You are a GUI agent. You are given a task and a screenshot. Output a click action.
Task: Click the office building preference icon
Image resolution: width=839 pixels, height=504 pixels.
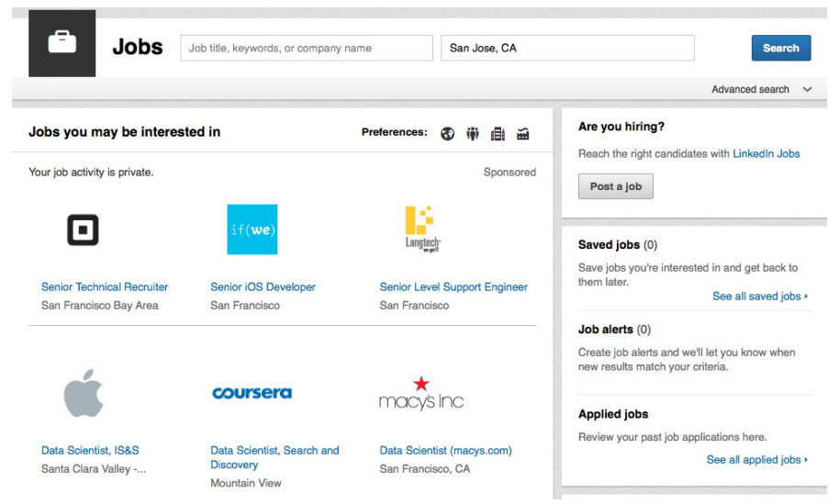coord(498,134)
